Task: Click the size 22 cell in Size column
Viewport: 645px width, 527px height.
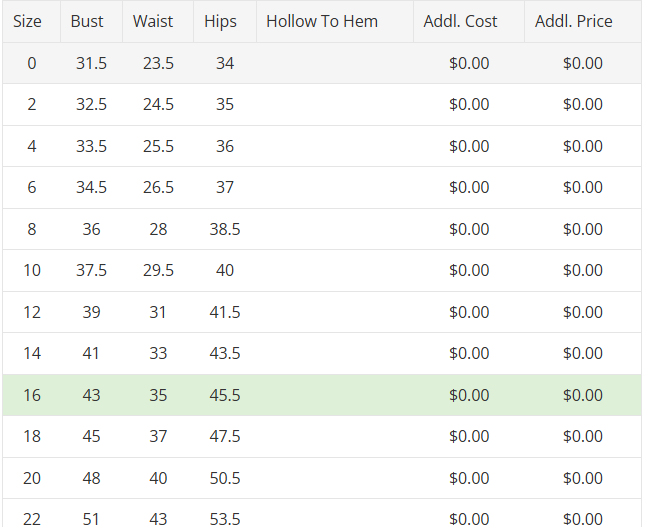Action: pyautogui.click(x=32, y=518)
